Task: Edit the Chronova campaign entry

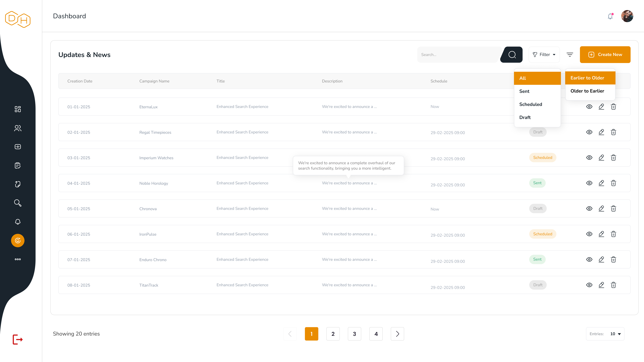Action: pyautogui.click(x=601, y=209)
